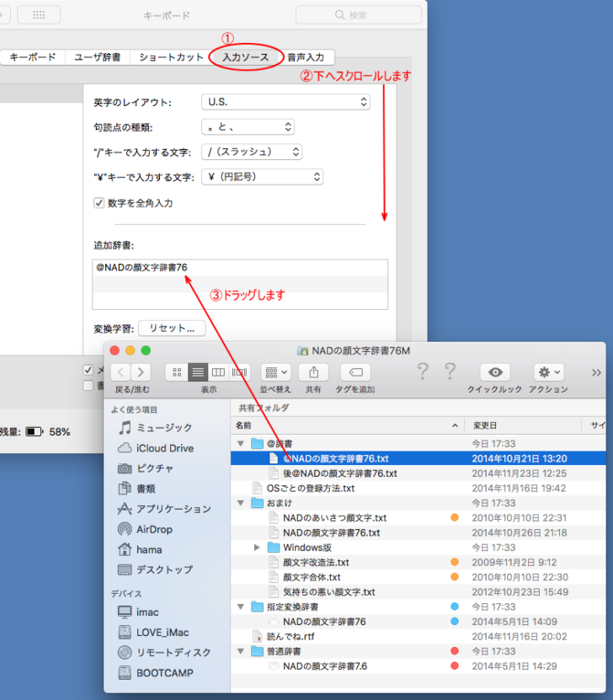Select file NADのあいさつ顔文字.txt
Screen dimensions: 613x700
point(418,518)
